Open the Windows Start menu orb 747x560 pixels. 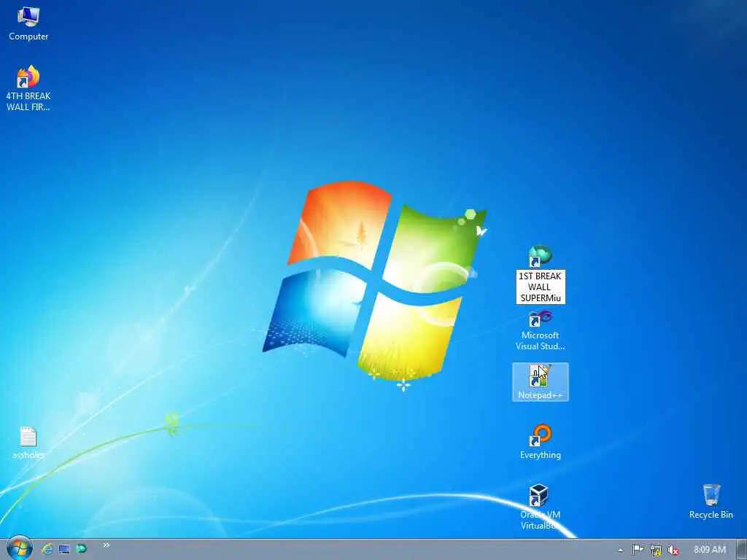pos(19,548)
